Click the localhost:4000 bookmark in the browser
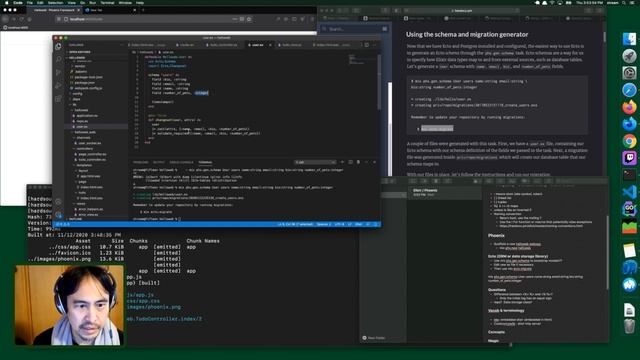 [x=16, y=28]
